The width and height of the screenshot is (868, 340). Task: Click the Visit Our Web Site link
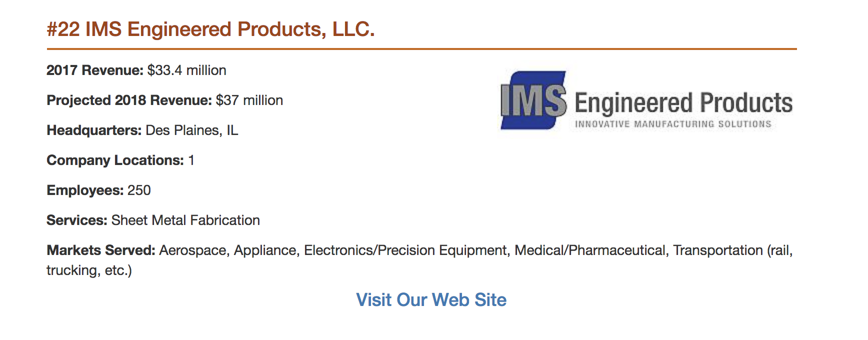click(431, 300)
